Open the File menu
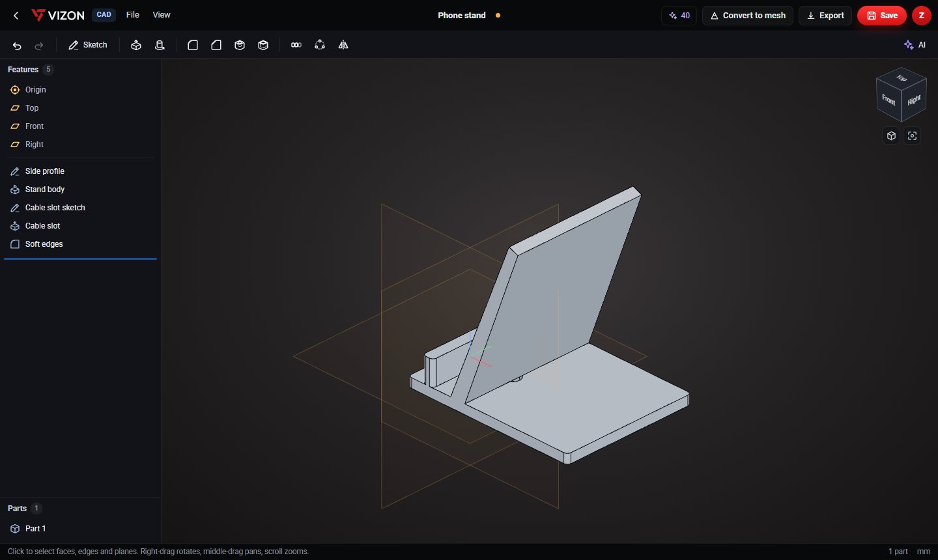Image resolution: width=938 pixels, height=560 pixels. click(x=133, y=15)
